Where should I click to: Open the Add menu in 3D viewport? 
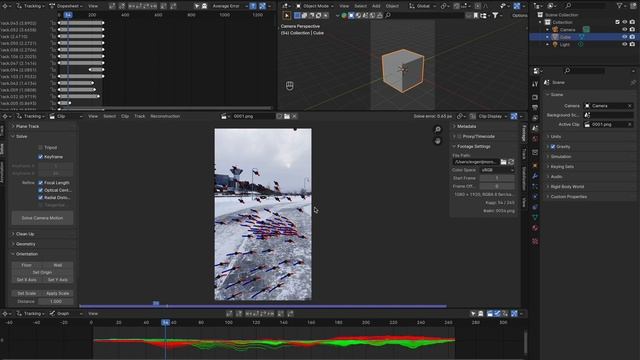coord(376,6)
